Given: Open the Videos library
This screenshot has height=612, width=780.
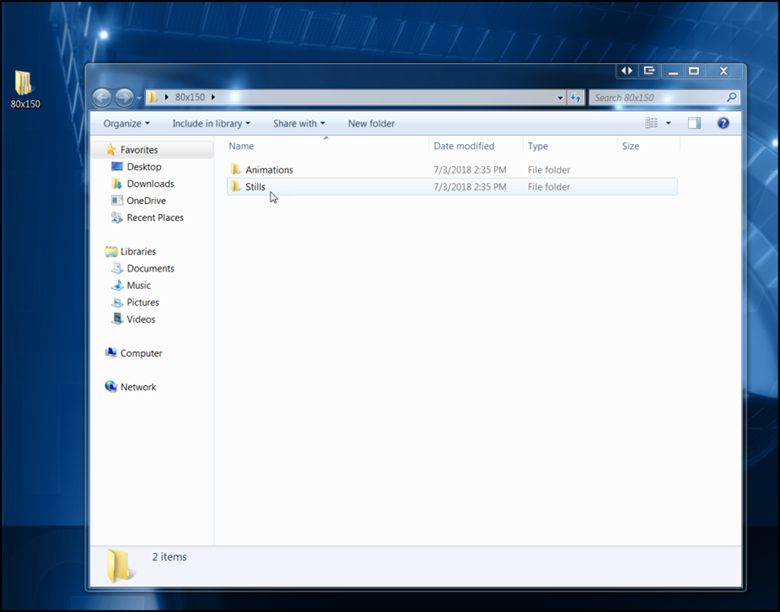Looking at the screenshot, I should [141, 319].
